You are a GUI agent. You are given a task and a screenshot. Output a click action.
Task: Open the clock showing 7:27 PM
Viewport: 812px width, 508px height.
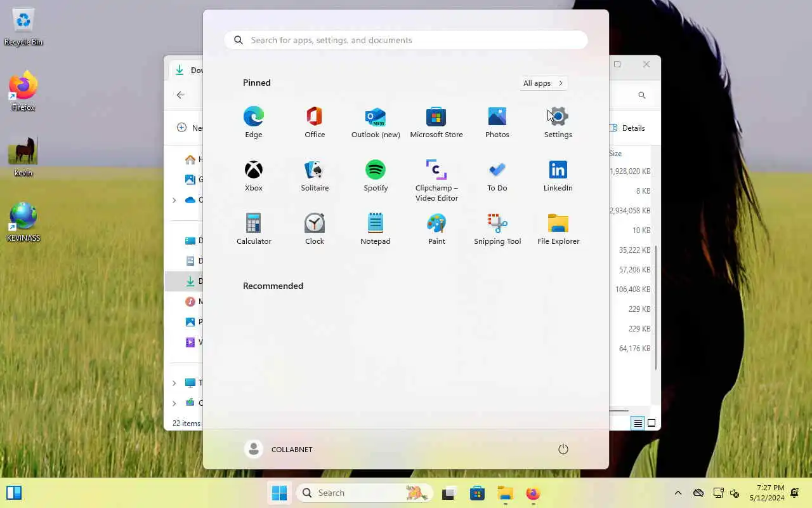[767, 493]
